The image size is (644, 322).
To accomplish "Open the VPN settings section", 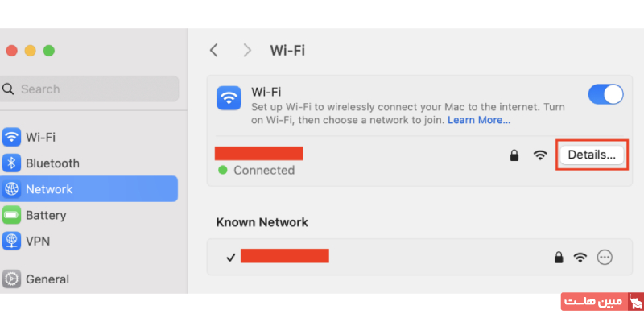I will (37, 240).
